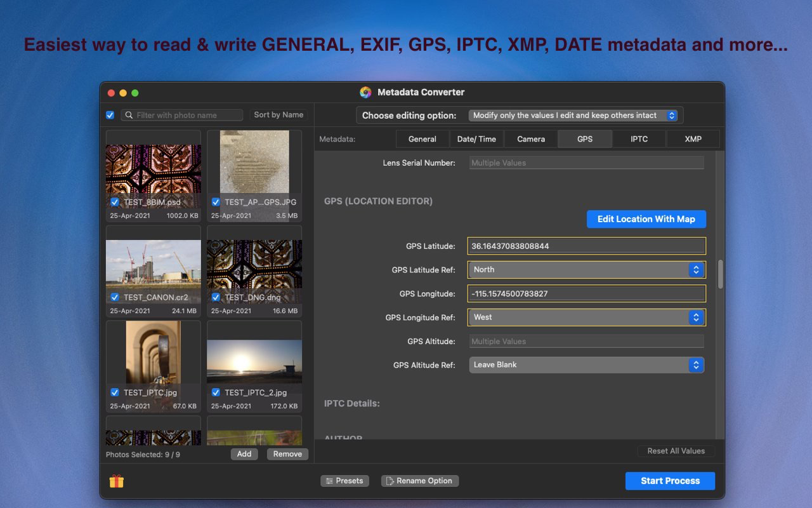Viewport: 812px width, 508px height.
Task: Uncheck the TEST_8BIM.psd checkbox
Action: click(115, 202)
